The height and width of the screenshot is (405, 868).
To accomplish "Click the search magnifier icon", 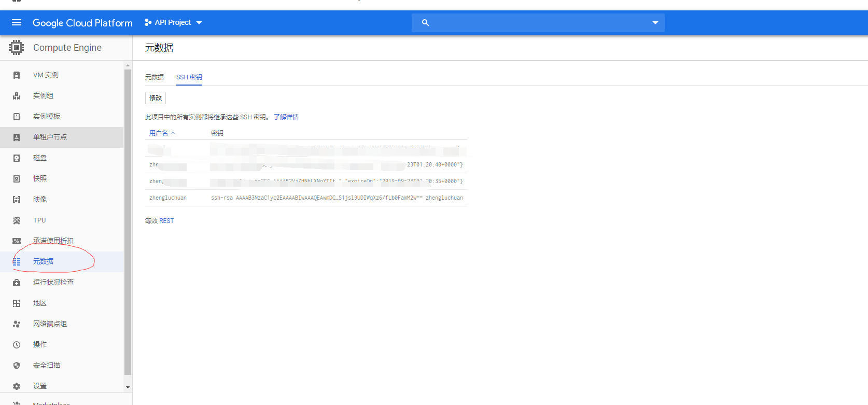I will click(425, 23).
